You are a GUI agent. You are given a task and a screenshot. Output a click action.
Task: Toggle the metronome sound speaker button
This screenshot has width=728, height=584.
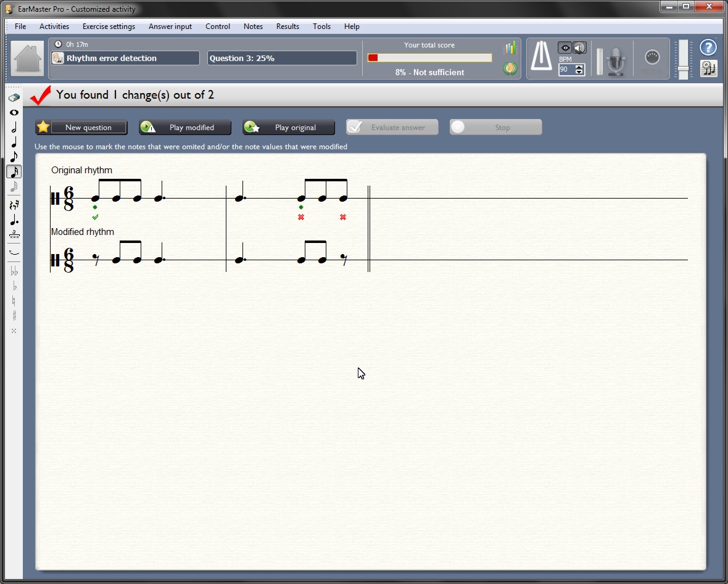pyautogui.click(x=579, y=48)
